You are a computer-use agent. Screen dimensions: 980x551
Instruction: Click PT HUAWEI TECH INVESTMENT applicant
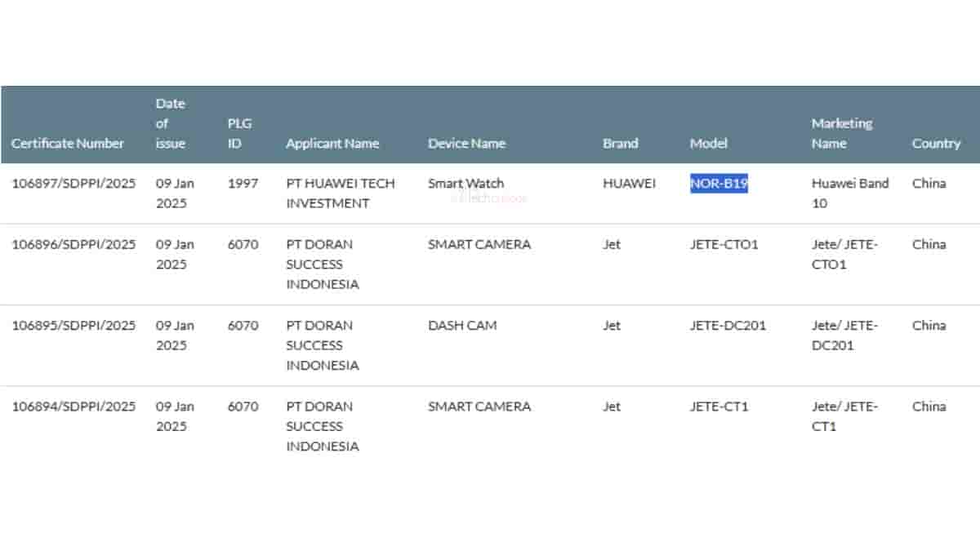point(340,193)
